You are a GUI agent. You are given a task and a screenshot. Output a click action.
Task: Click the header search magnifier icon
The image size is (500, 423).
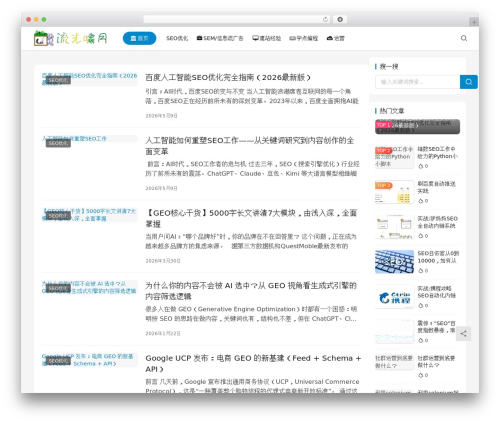[x=464, y=38]
